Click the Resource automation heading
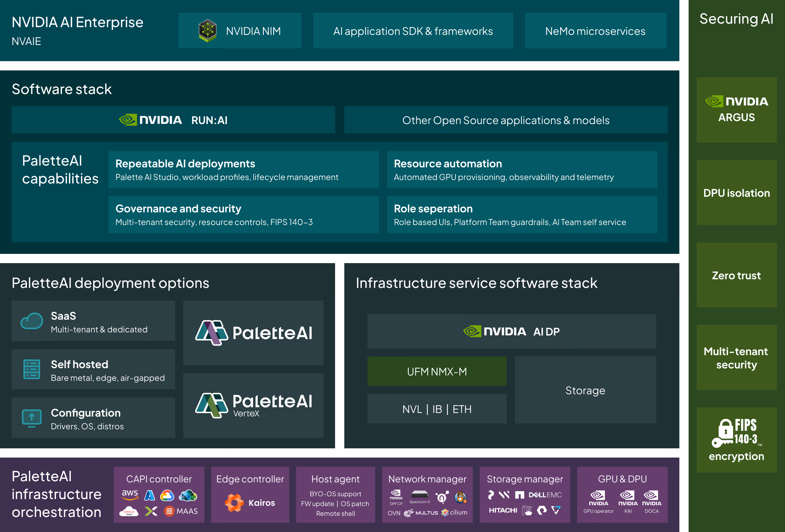The height and width of the screenshot is (532, 785). [x=448, y=164]
